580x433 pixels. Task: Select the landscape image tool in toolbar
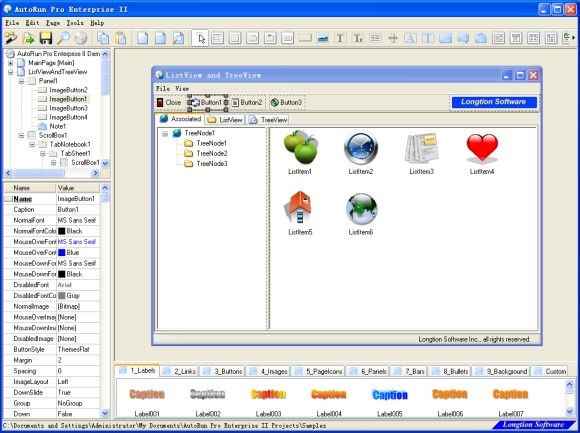(323, 38)
